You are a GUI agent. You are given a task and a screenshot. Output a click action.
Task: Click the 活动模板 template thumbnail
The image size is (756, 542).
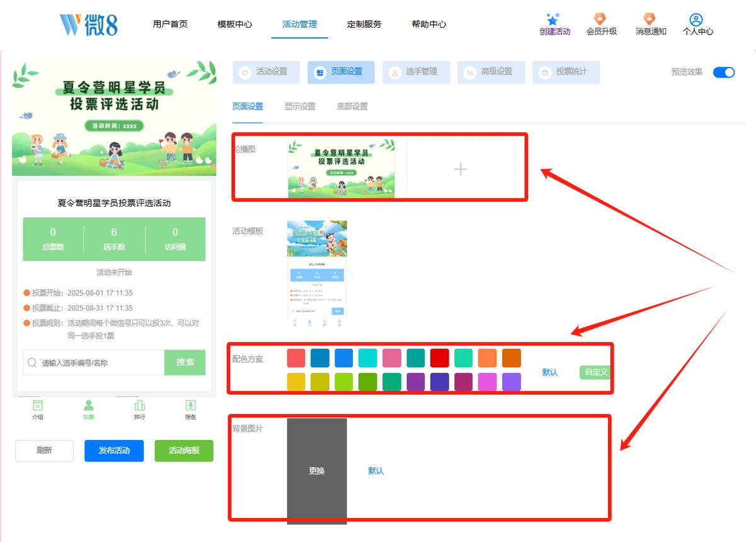point(317,274)
